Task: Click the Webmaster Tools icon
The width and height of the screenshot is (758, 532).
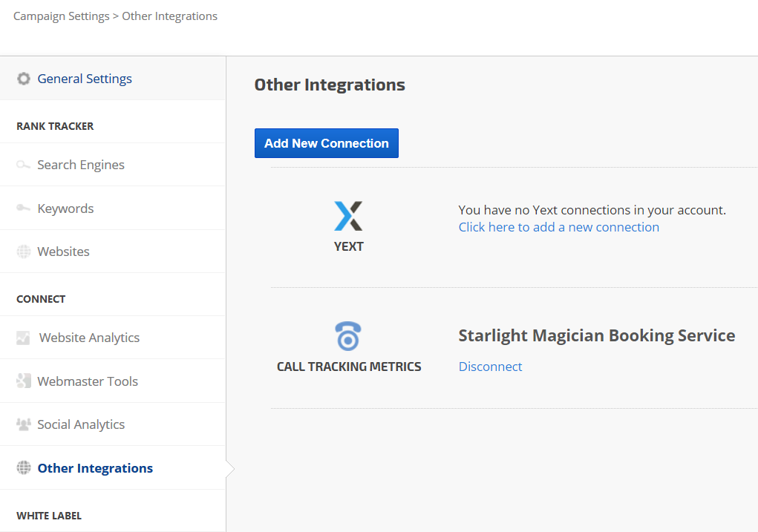Action: (x=24, y=381)
